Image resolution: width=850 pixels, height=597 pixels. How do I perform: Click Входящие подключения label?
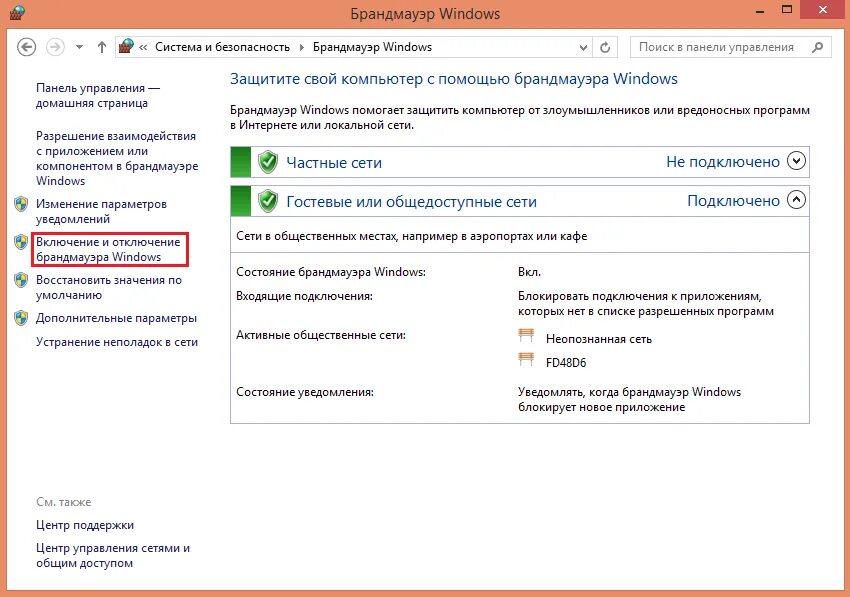click(304, 297)
